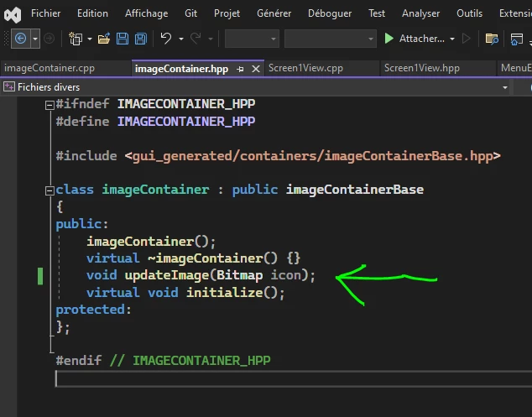Open the Edition menu
The width and height of the screenshot is (532, 417).
click(92, 13)
